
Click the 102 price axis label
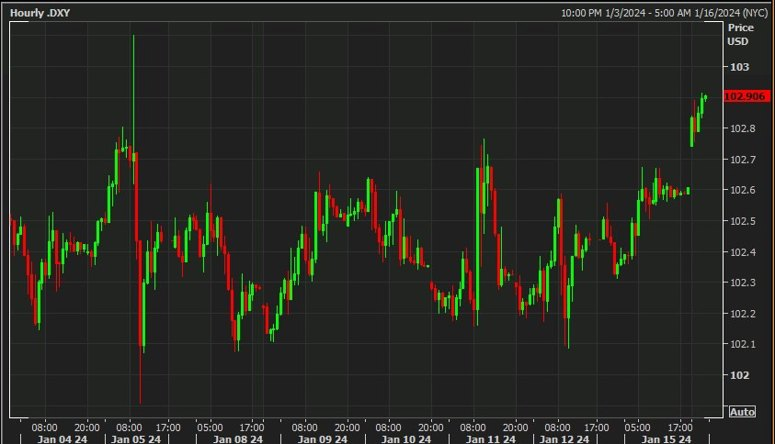[x=740, y=375]
